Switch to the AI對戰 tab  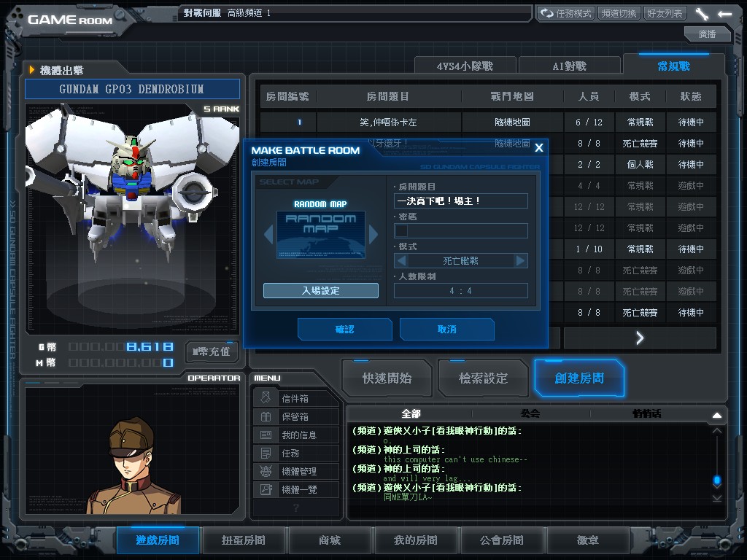pos(569,66)
